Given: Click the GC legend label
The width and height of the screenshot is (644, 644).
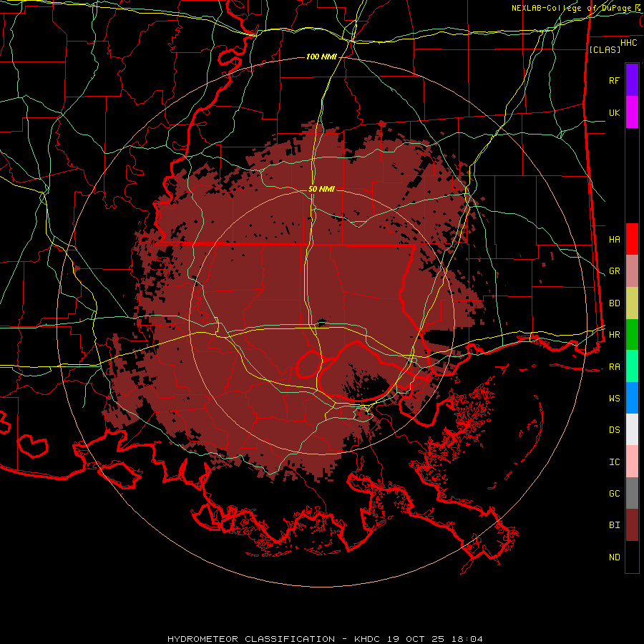Looking at the screenshot, I should (x=614, y=494).
